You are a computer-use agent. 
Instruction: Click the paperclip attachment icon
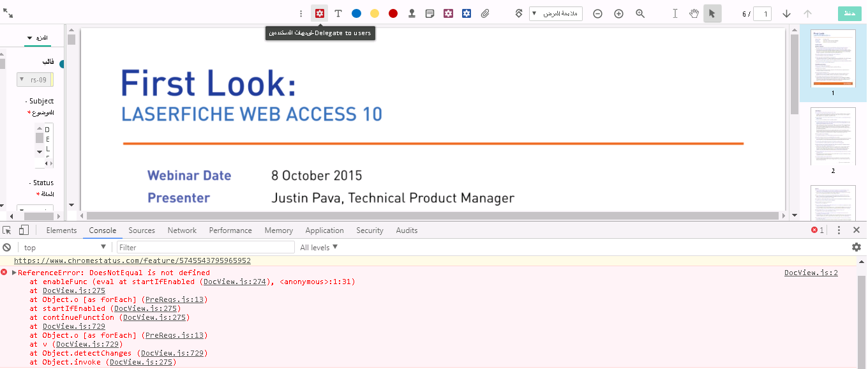tap(485, 13)
